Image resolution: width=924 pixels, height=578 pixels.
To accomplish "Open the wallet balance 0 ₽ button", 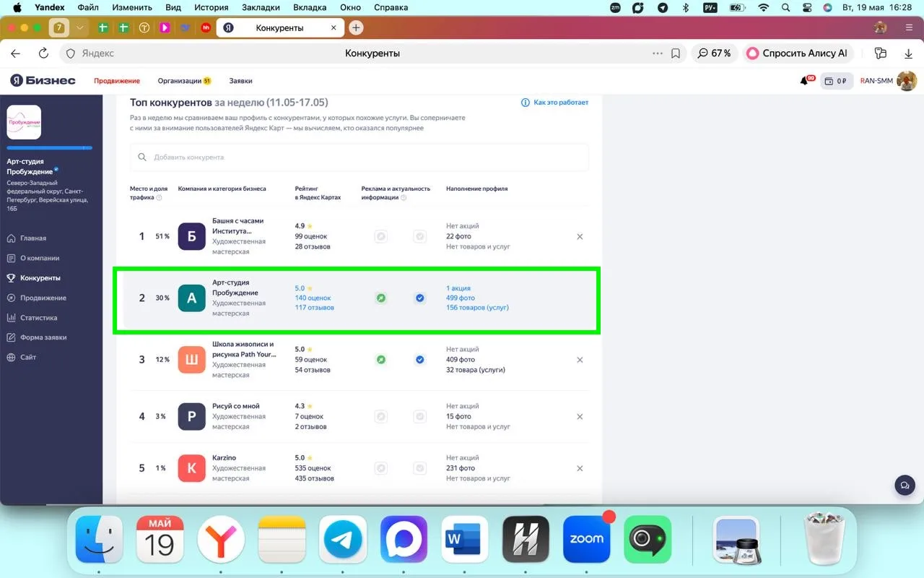I will click(x=837, y=81).
